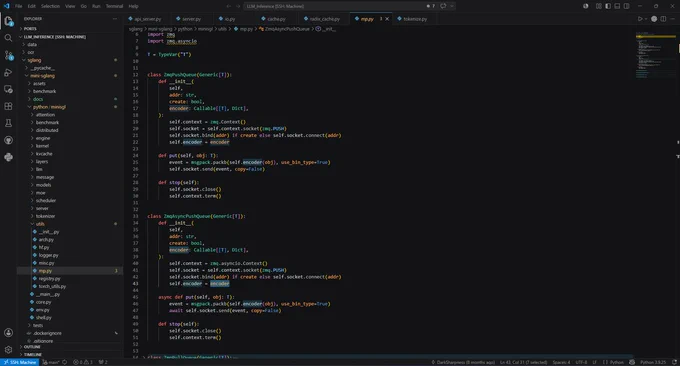Open torch_utils.py in the file tree

click(52, 287)
